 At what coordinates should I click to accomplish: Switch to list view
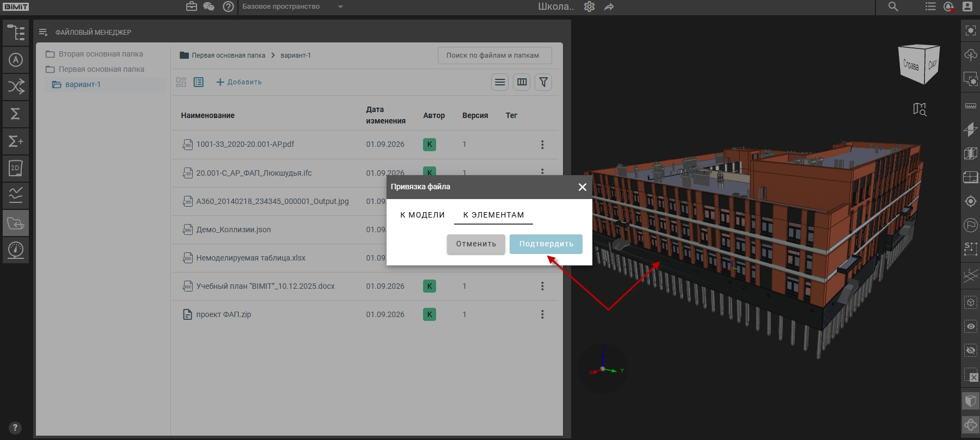pyautogui.click(x=199, y=82)
